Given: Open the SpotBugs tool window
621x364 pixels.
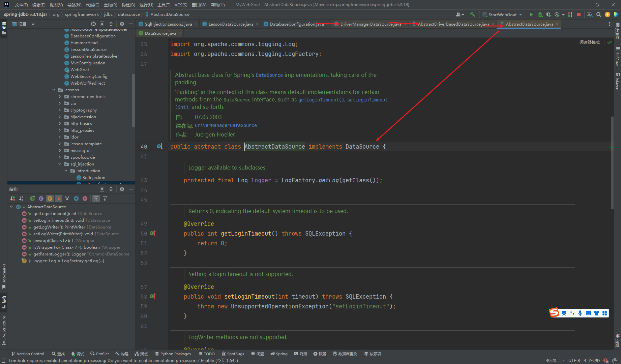Looking at the screenshot, I should tap(233, 354).
